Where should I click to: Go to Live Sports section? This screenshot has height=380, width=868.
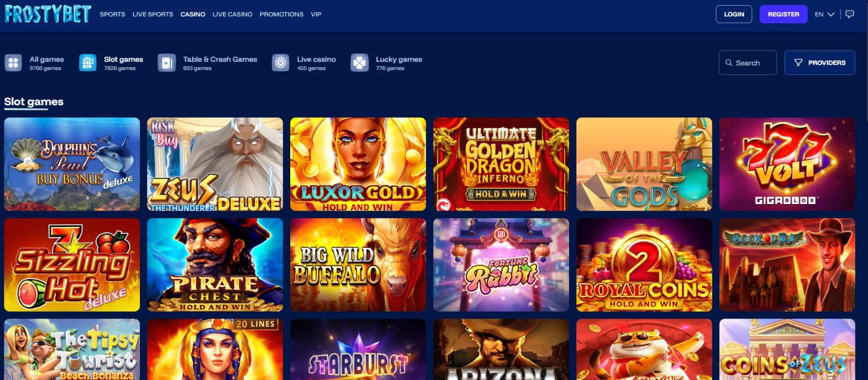(153, 15)
